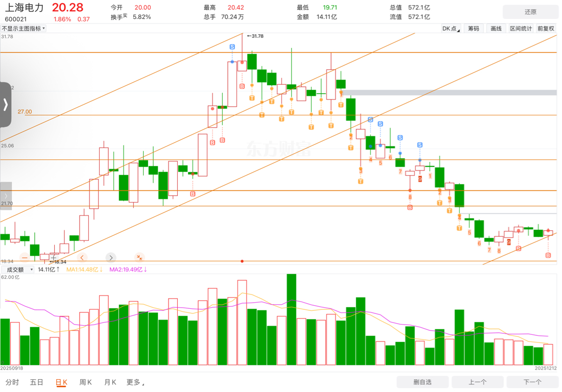Image resolution: width=562 pixels, height=392 pixels.
Task: Click 删自选 to remove from watchlist
Action: coord(423,382)
